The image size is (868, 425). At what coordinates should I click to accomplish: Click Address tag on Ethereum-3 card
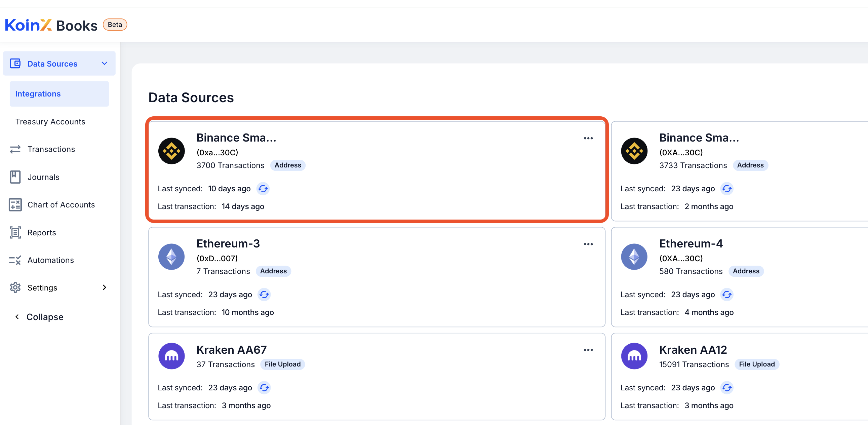tap(273, 271)
